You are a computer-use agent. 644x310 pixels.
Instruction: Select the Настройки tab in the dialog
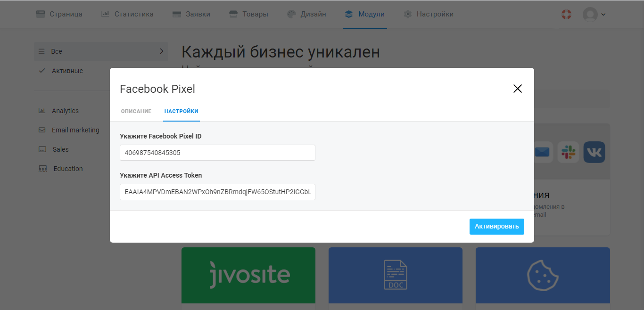182,111
